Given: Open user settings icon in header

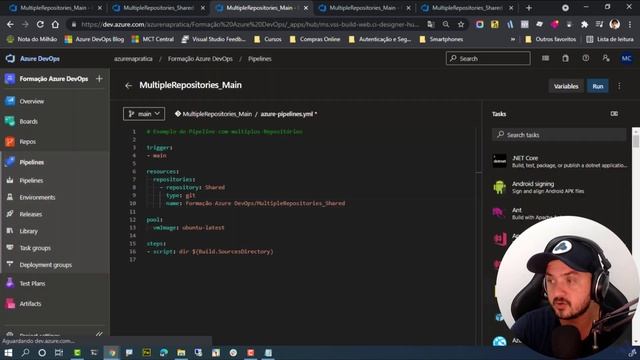Looking at the screenshot, I should (606, 58).
